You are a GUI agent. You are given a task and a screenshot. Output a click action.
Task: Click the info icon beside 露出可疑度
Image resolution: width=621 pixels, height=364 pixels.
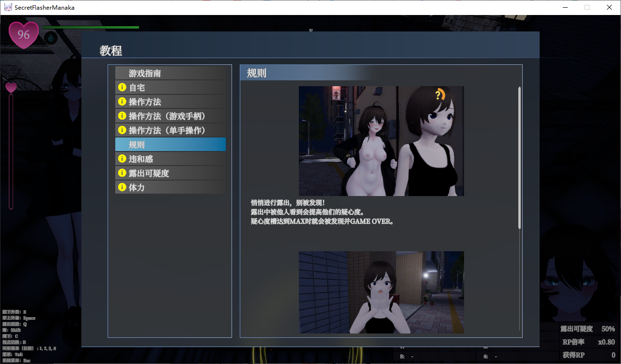coord(122,173)
